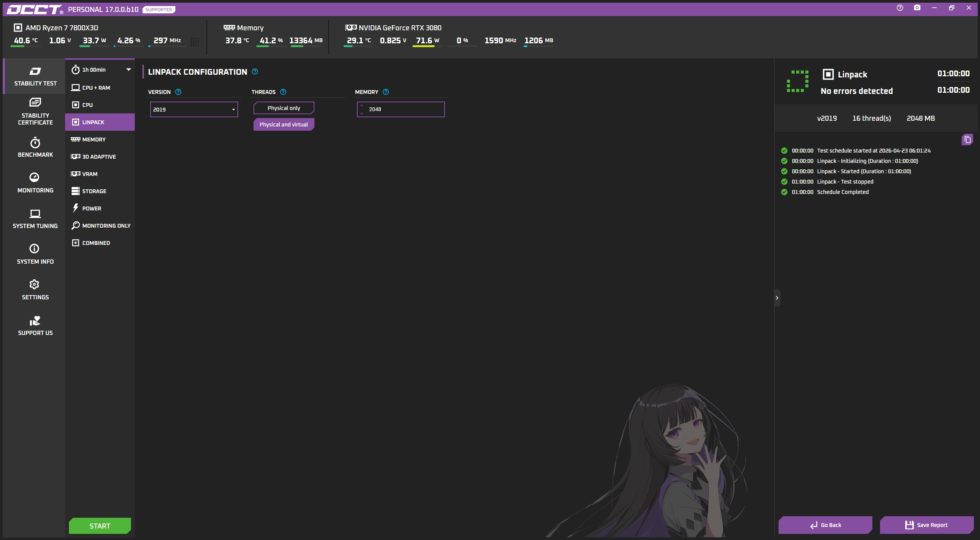This screenshot has width=980, height=540.
Task: Open the Version 2019 dropdown
Action: [194, 110]
